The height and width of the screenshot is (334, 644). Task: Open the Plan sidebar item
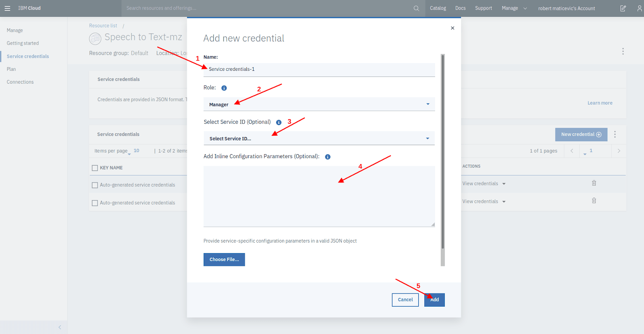coord(11,69)
